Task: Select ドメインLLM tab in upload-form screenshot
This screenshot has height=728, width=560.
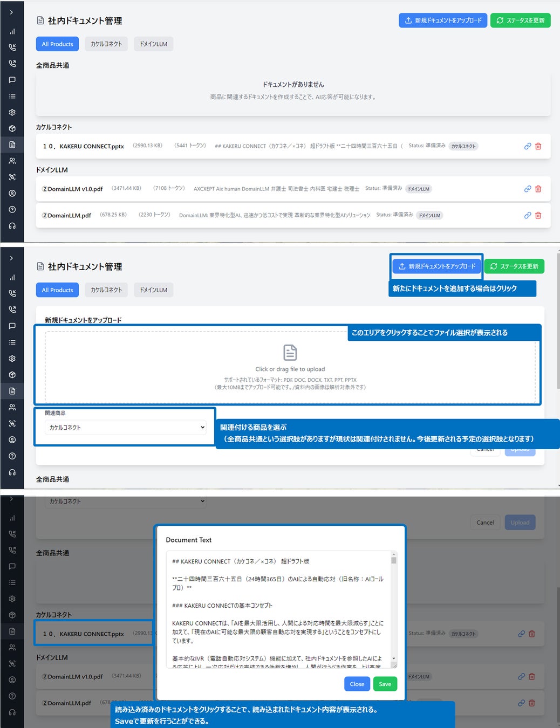Action: coord(153,290)
